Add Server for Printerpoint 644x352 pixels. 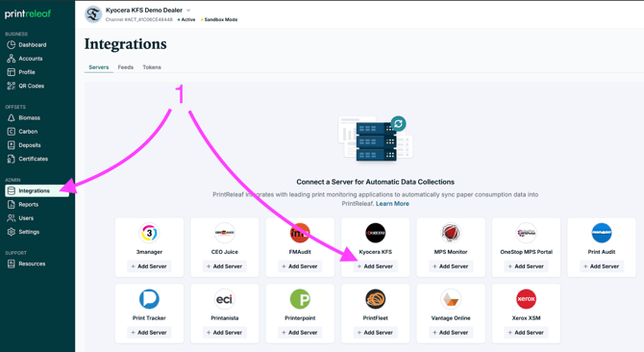(300, 333)
